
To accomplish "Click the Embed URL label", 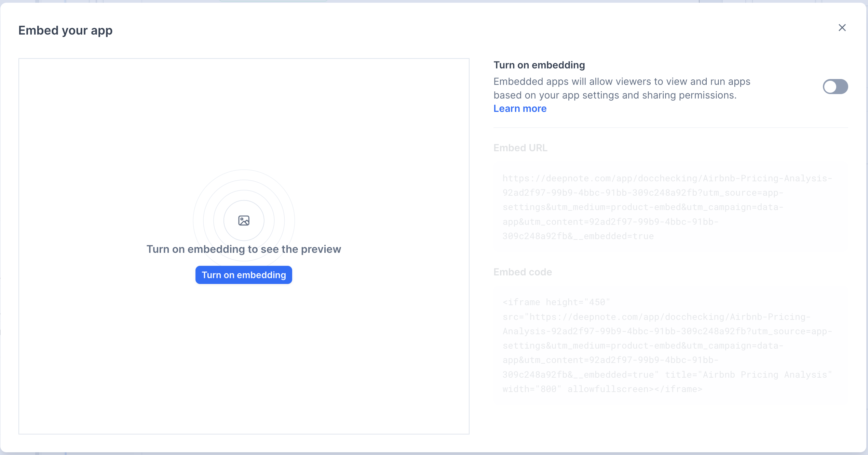I will pos(520,148).
